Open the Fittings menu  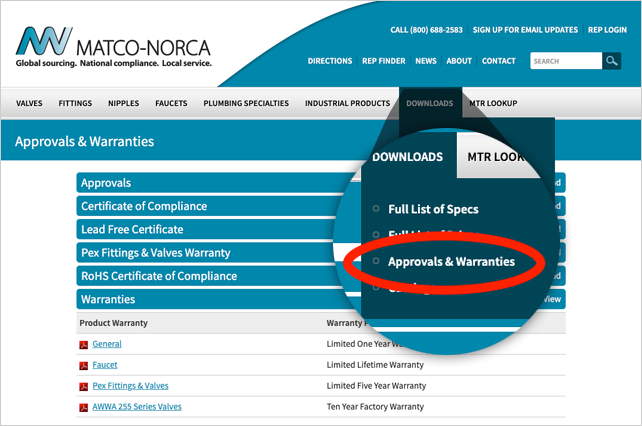(75, 103)
